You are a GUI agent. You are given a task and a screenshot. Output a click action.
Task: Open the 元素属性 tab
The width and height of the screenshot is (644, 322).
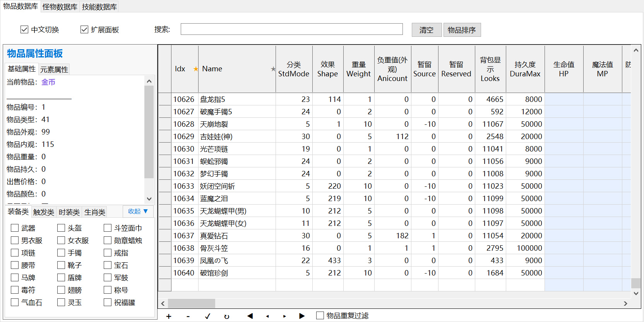point(54,69)
